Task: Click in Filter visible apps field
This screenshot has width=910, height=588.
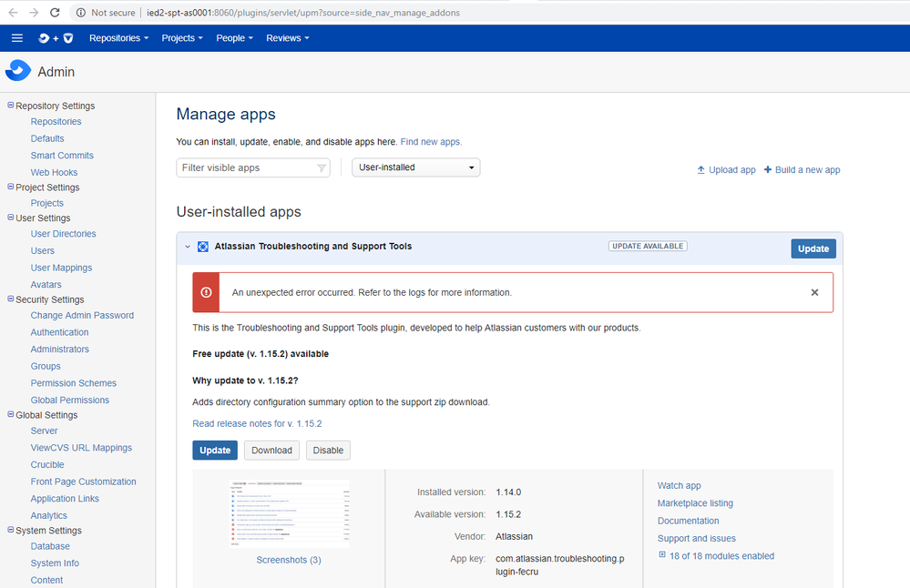Action: click(253, 168)
